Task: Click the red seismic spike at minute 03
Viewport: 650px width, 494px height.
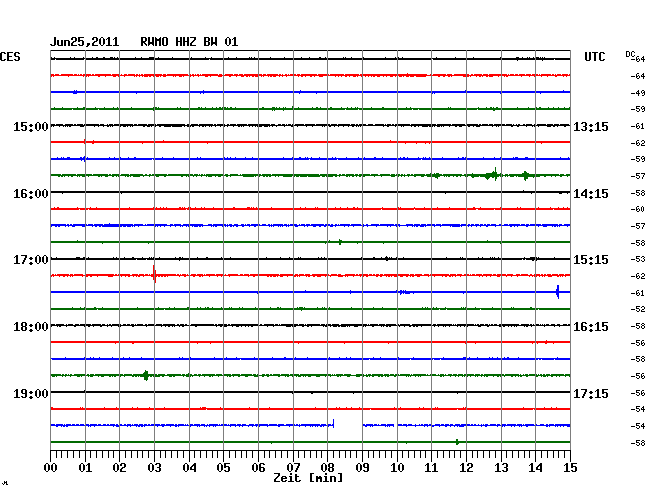Action: (x=154, y=274)
